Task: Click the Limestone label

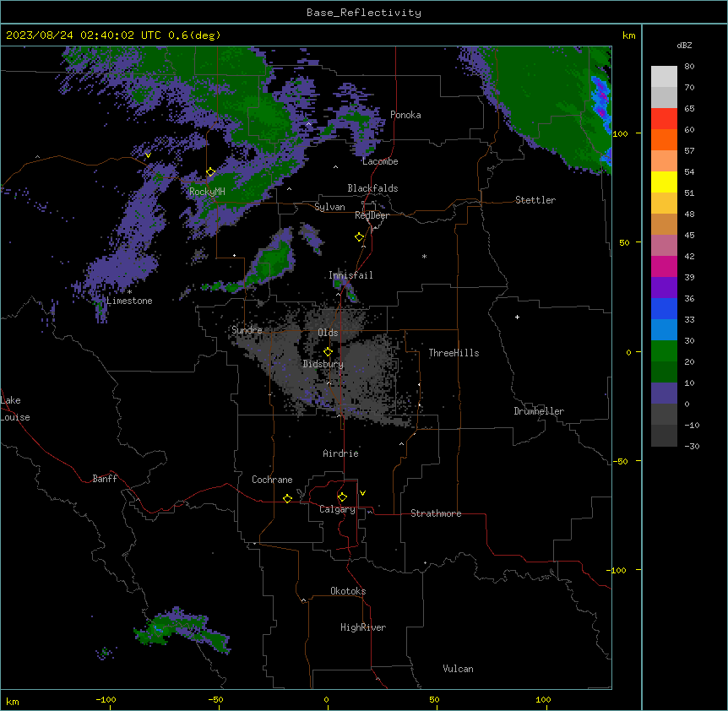Action: [129, 301]
